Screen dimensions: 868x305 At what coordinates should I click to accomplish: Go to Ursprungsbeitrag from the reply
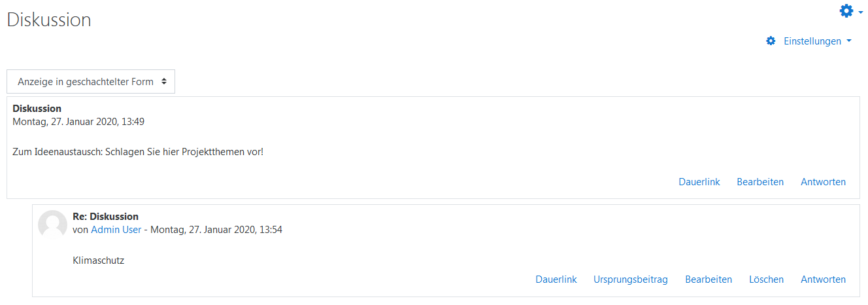631,279
